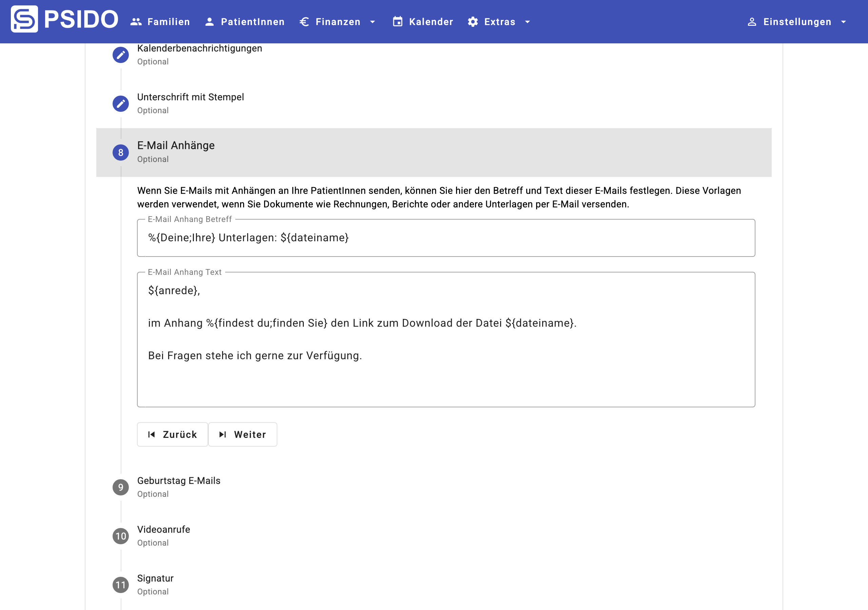Click the pencil icon for Kalenderbenachrichtigungen
This screenshot has width=868, height=610.
(121, 55)
